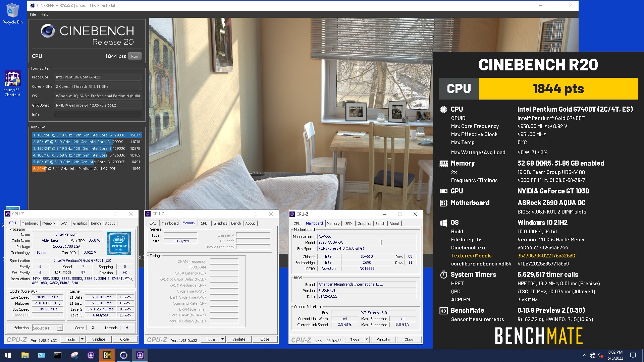
Task: Open the command prompt taskbar icon
Action: point(58,355)
